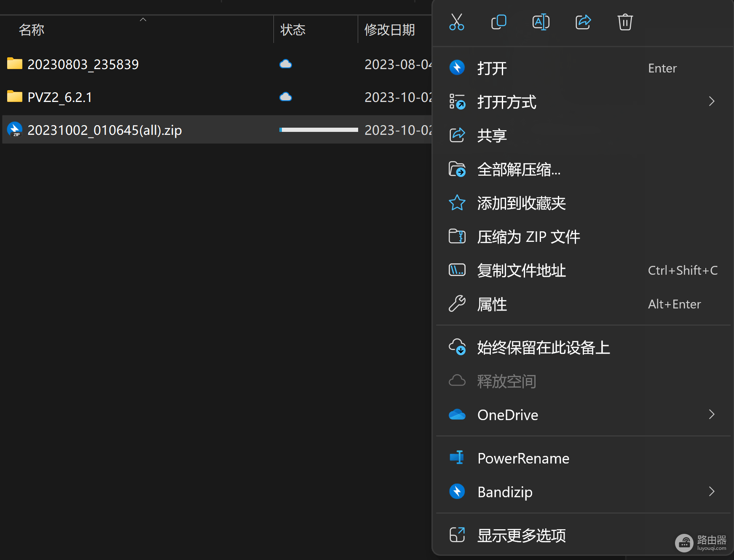Click the folder icon of 20230803_235839
Image resolution: width=734 pixels, height=560 pixels.
15,64
